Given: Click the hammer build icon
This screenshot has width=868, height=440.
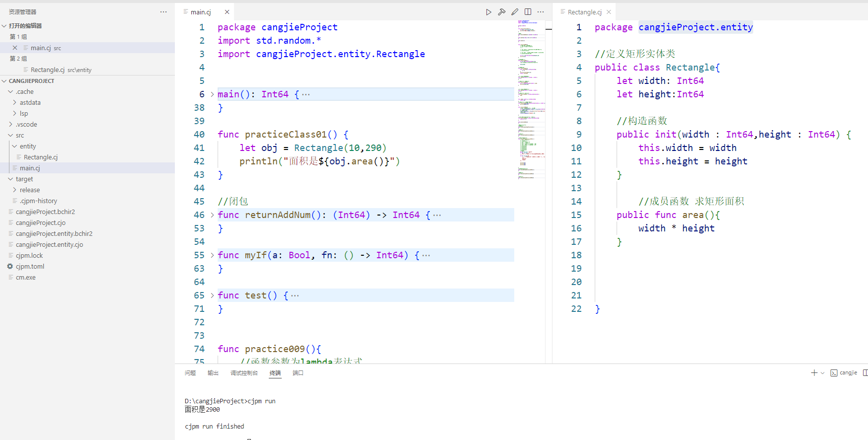Looking at the screenshot, I should click(x=502, y=12).
